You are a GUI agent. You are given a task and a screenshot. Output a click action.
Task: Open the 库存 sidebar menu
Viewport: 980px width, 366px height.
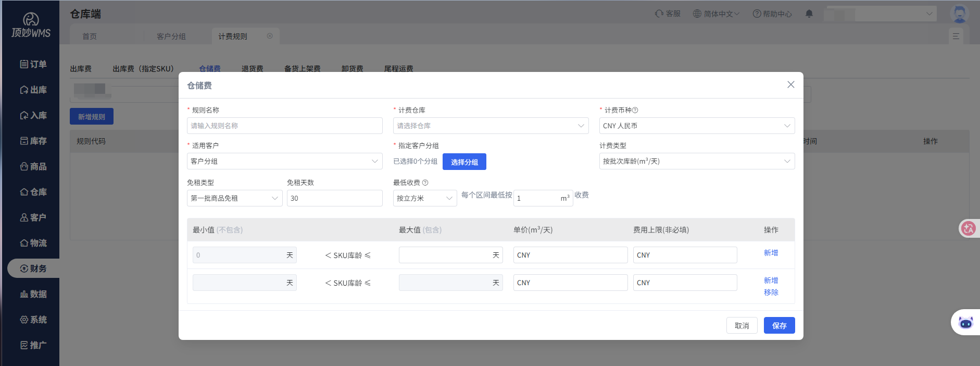point(33,141)
